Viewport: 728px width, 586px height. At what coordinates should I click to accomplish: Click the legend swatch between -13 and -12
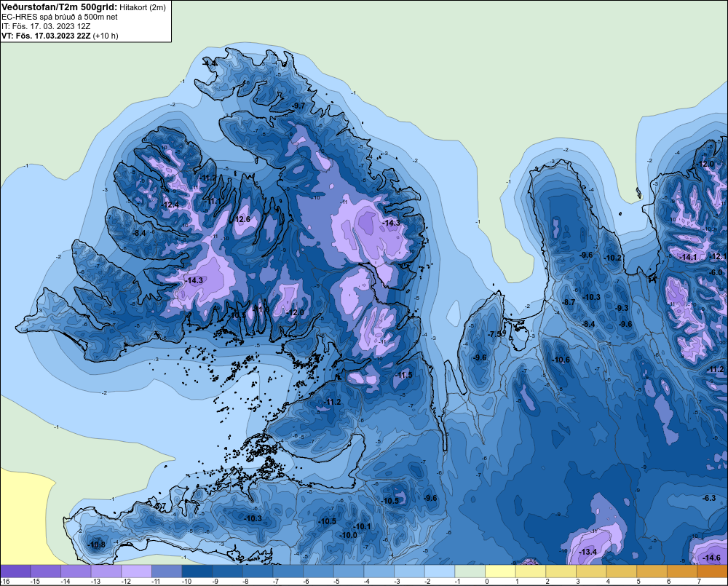coord(106,571)
